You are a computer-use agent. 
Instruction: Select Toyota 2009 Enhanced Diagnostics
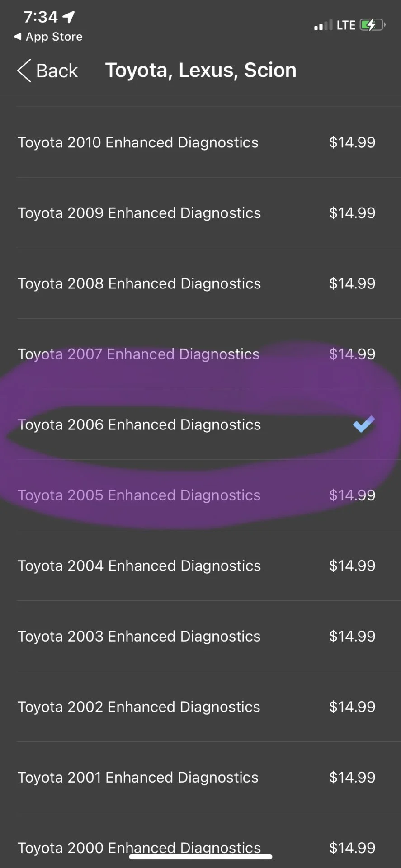tap(139, 213)
